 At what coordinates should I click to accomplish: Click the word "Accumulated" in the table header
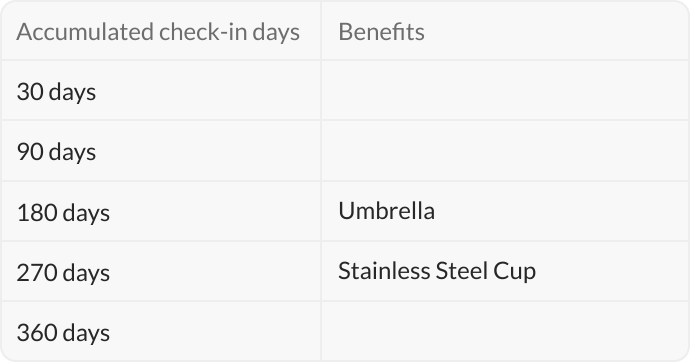pos(85,32)
